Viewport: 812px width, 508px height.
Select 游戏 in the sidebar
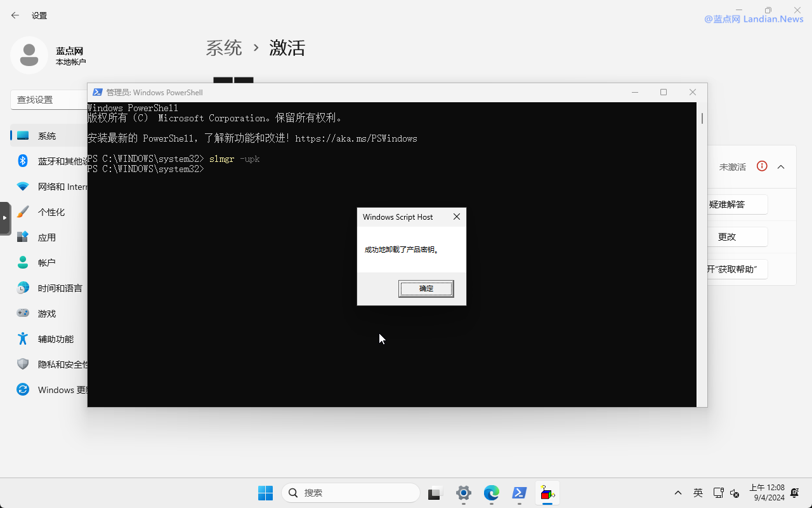(47, 314)
